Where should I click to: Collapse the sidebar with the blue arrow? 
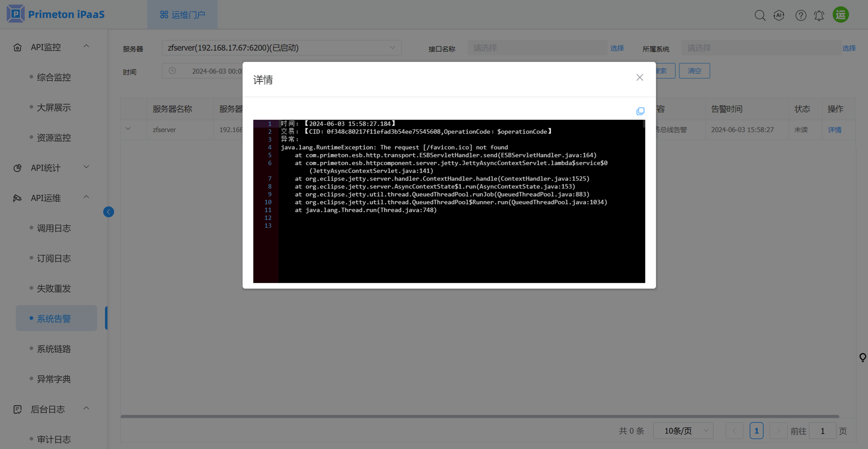coord(109,212)
